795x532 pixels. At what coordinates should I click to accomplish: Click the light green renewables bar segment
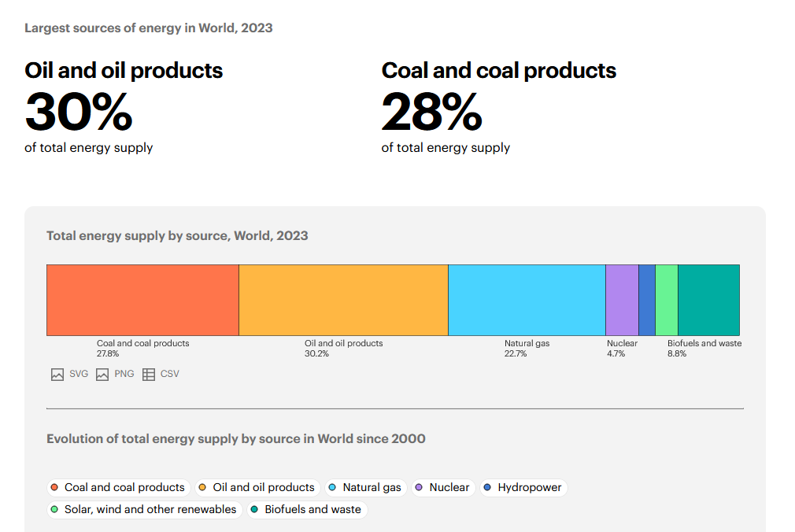point(667,300)
